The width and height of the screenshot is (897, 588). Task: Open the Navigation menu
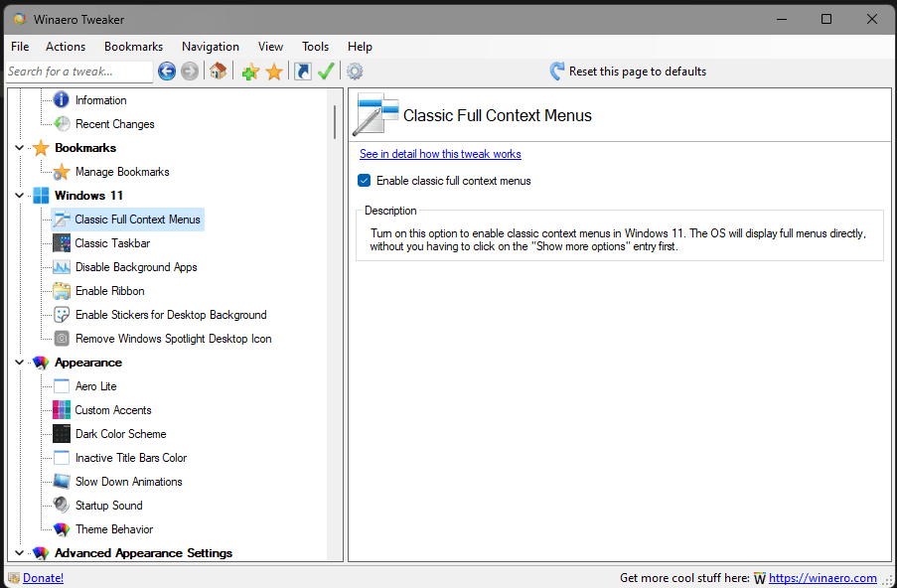coord(211,47)
